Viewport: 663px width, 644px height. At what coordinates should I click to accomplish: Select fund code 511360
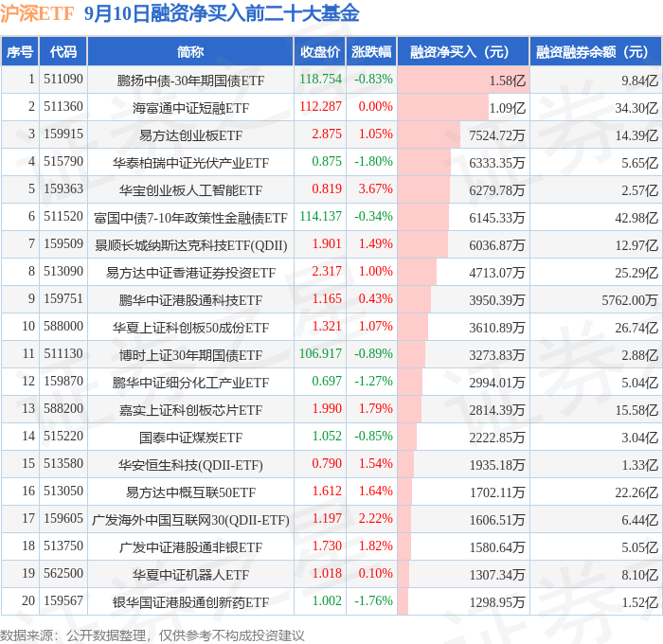click(63, 107)
